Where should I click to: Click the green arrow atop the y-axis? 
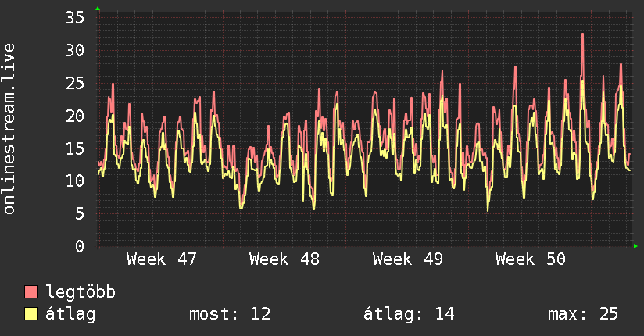click(x=98, y=9)
